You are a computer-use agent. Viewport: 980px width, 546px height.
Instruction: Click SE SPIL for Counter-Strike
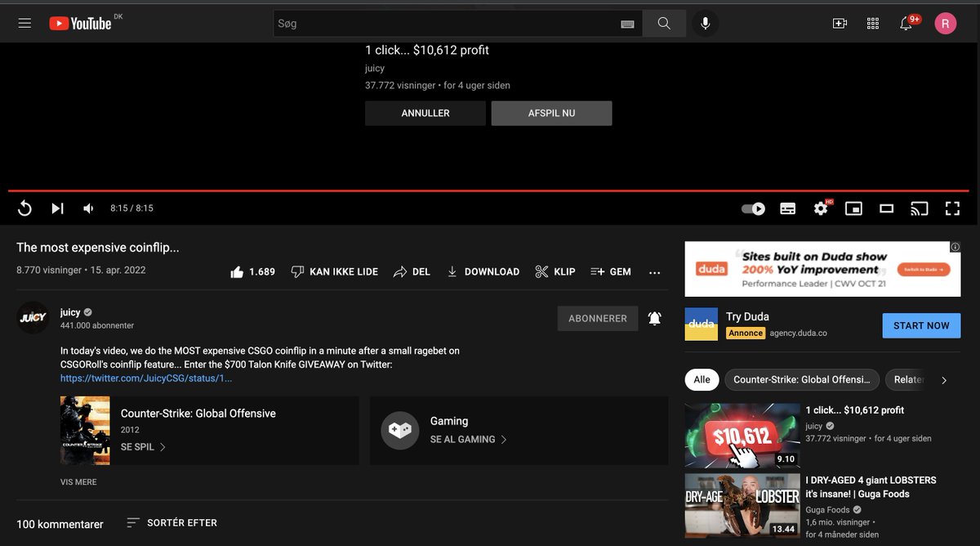[x=144, y=447]
